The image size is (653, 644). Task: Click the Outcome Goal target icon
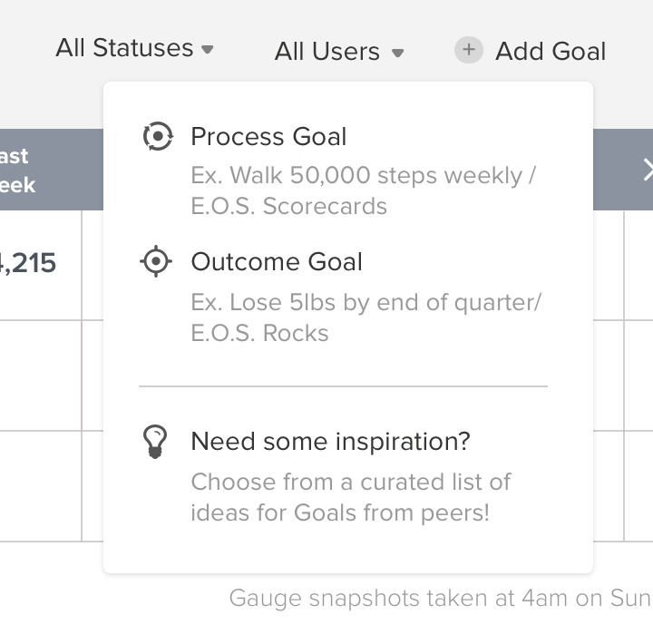(156, 261)
